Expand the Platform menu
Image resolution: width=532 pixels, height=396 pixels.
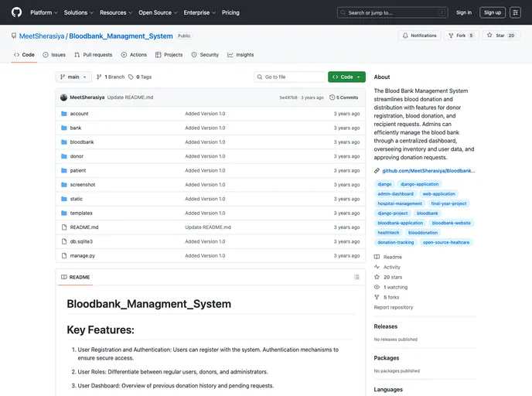(x=44, y=12)
